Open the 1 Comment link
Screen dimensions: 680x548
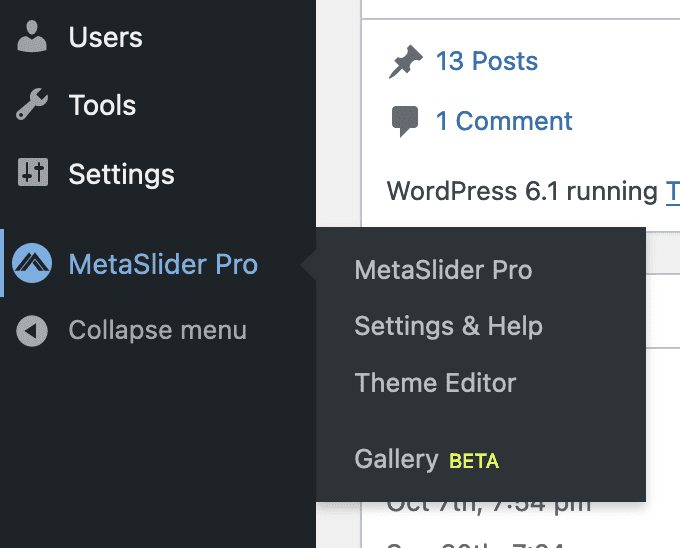[504, 122]
